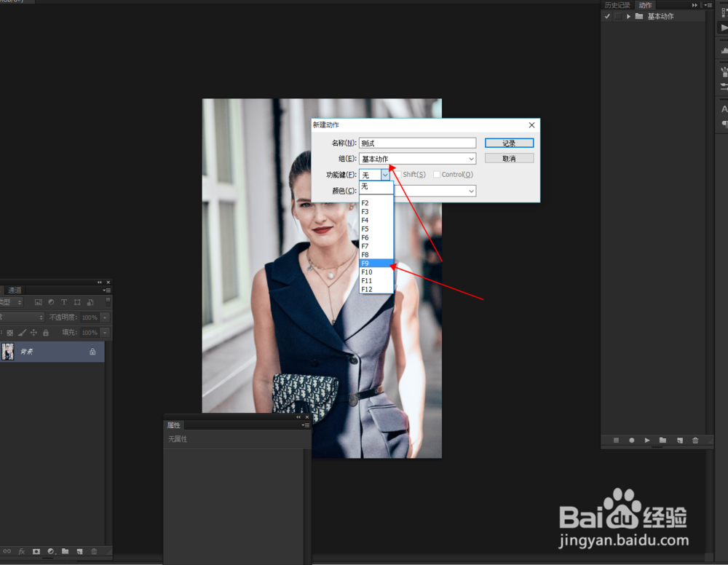Image resolution: width=728 pixels, height=565 pixels.
Task: Open the Layers panel flyout menu
Action: (107, 291)
